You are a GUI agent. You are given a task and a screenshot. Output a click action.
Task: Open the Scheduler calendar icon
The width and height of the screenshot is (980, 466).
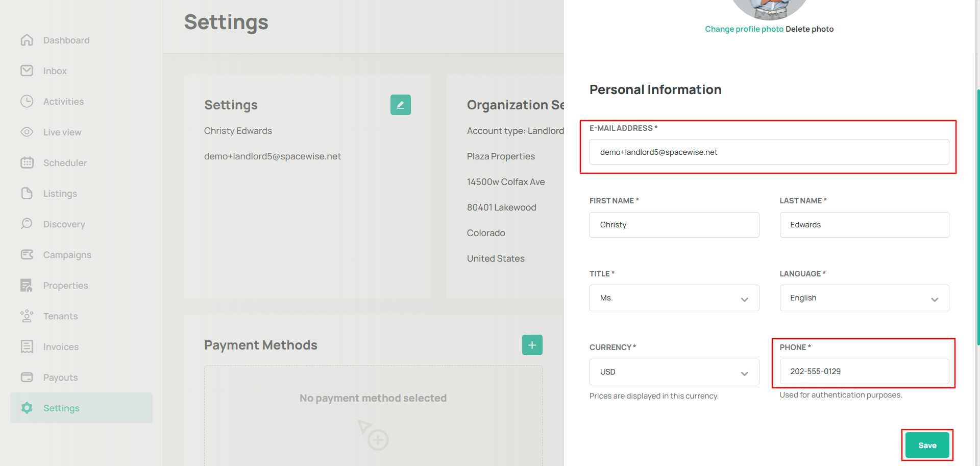[27, 162]
